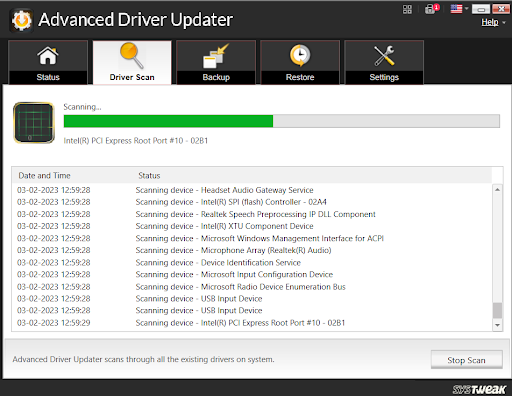Screen dimensions: 512x396
Task: Select the Microphone Array (Realtek(R) Audio) row
Action: pyautogui.click(x=252, y=250)
